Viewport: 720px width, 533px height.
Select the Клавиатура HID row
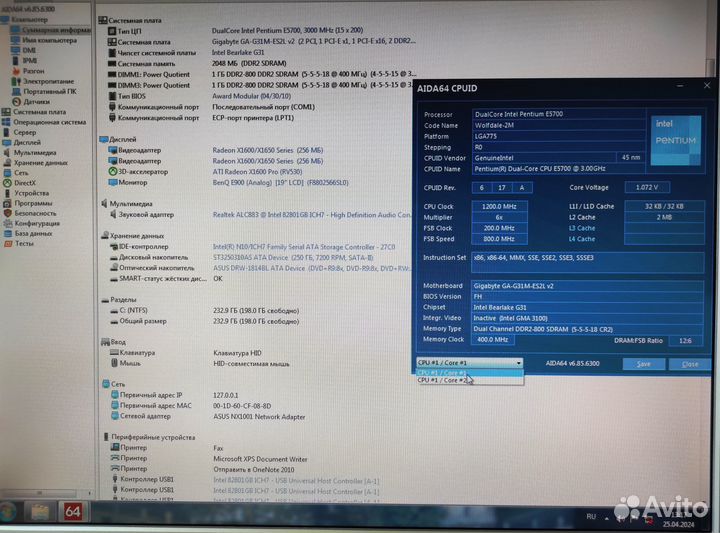186,353
